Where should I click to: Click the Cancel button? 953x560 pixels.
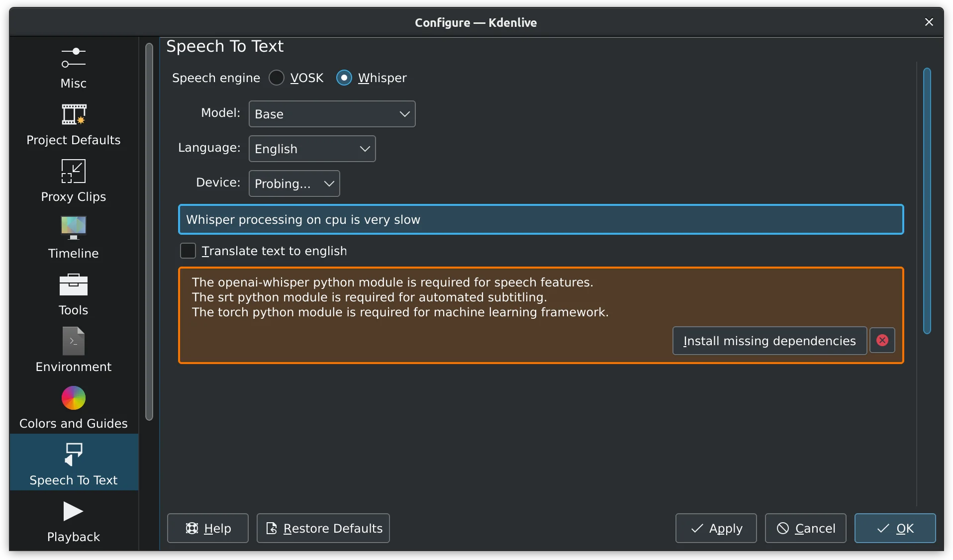pyautogui.click(x=806, y=528)
